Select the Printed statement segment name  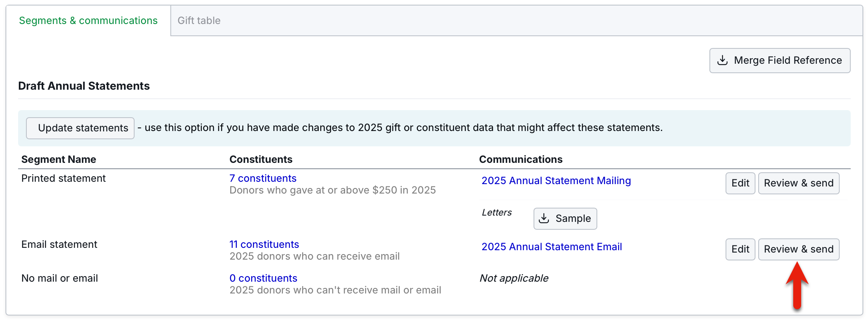(63, 178)
